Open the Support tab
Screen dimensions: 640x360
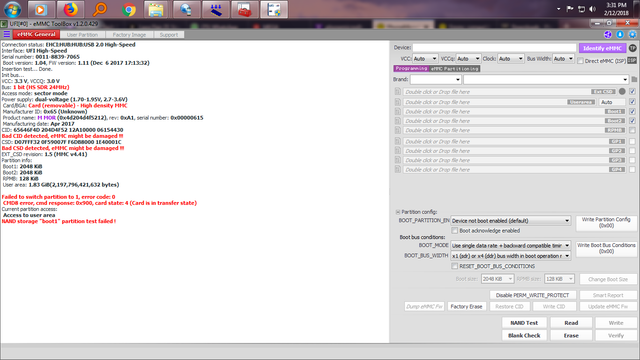pyautogui.click(x=169, y=35)
